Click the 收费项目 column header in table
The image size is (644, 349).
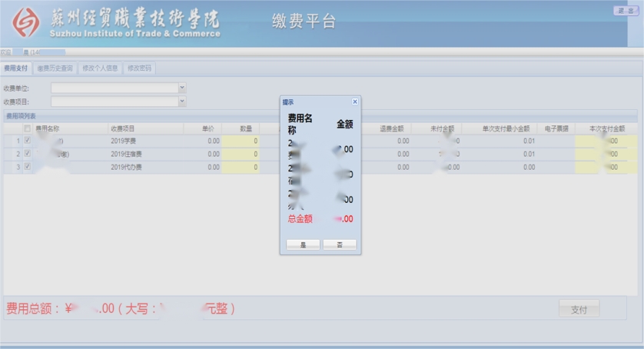click(123, 128)
